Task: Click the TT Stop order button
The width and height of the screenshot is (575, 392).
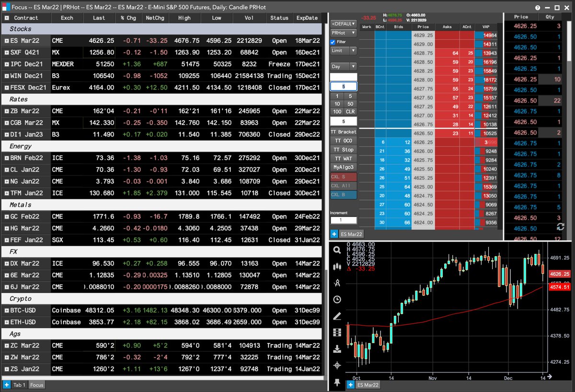Action: pos(344,150)
